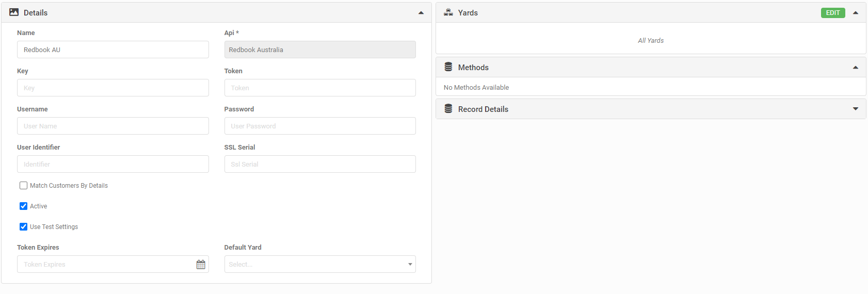868x294 pixels.
Task: Open the Default Yard dropdown
Action: tap(320, 265)
